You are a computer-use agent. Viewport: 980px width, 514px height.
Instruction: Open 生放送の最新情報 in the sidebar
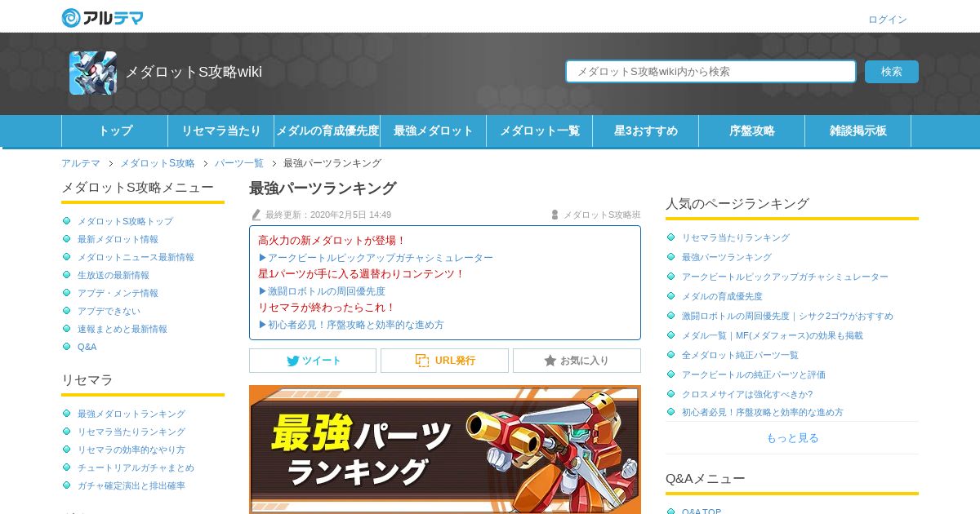(x=114, y=275)
